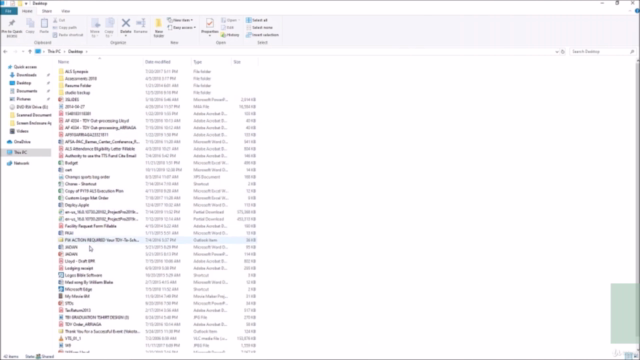Expand chevron after Desktop in path
The image size is (640, 360).
pyautogui.click(x=87, y=52)
